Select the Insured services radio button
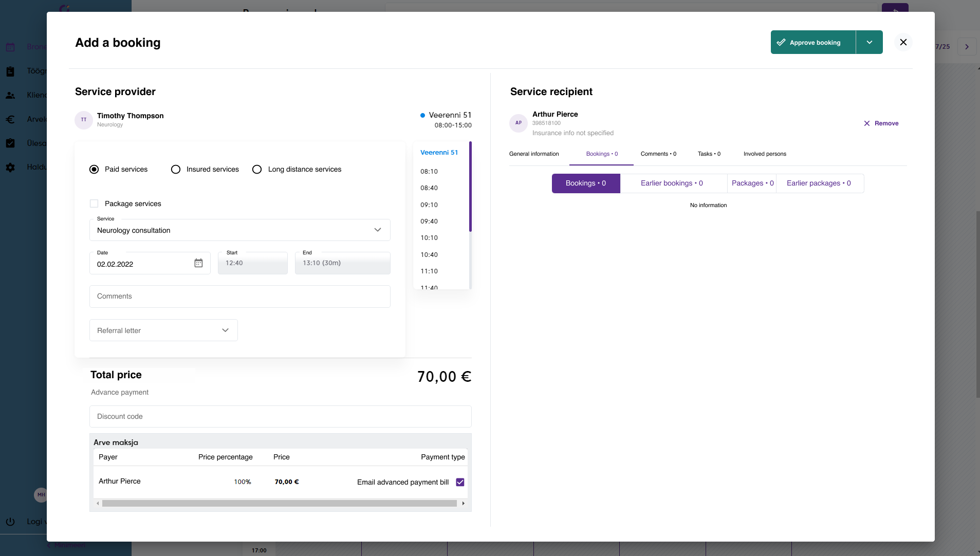The image size is (980, 556). [175, 169]
